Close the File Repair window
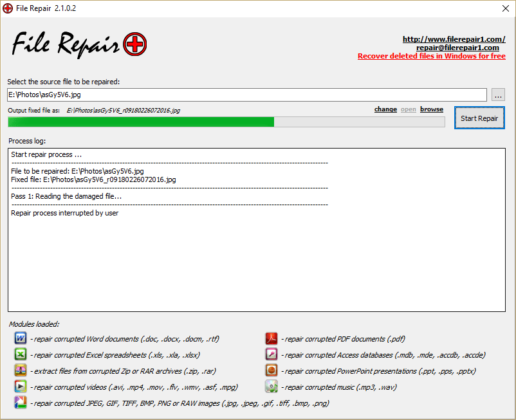516x420 pixels. 506,8
